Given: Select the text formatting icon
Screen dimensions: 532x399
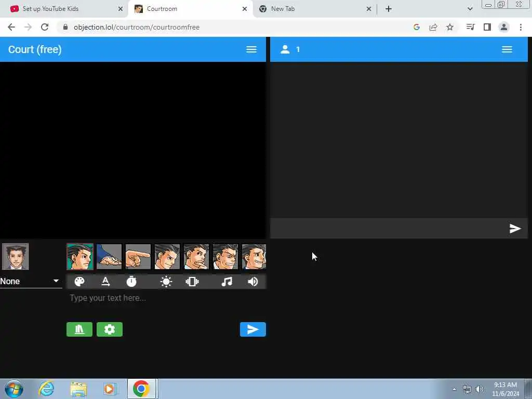Looking at the screenshot, I should point(105,282).
